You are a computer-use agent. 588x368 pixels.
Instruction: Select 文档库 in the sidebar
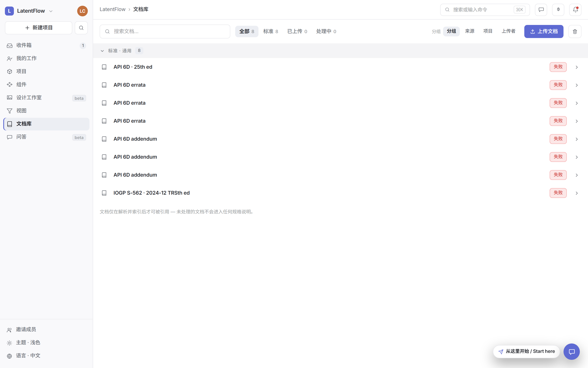46,124
